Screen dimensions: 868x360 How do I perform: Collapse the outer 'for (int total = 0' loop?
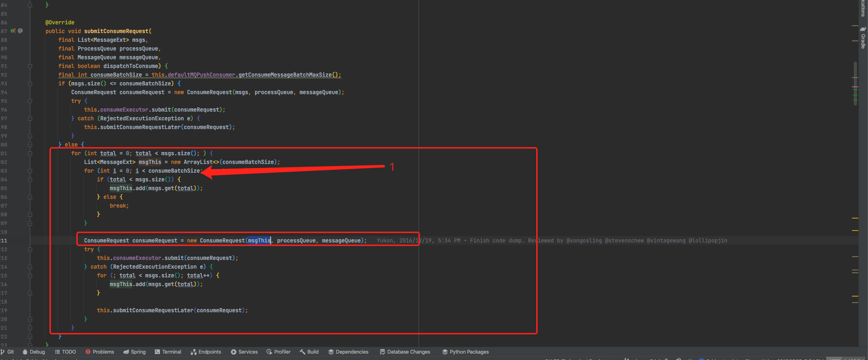point(30,153)
